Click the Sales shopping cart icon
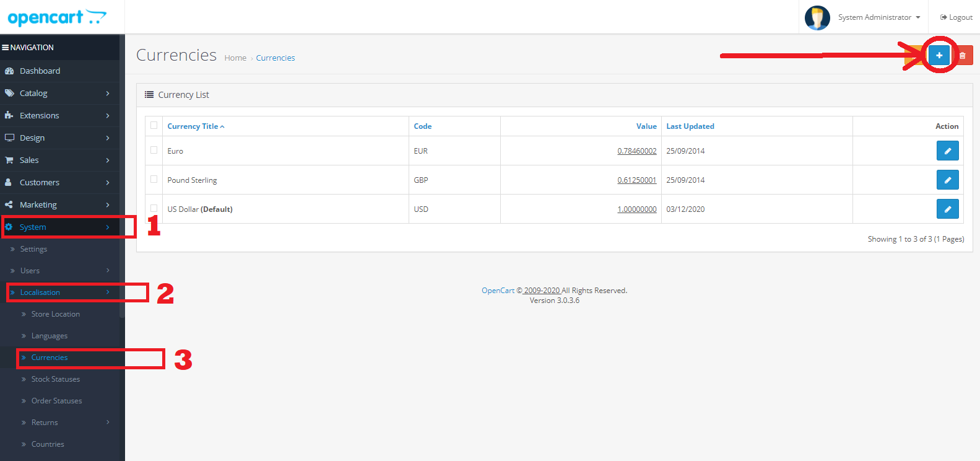This screenshot has width=980, height=461. tap(9, 160)
